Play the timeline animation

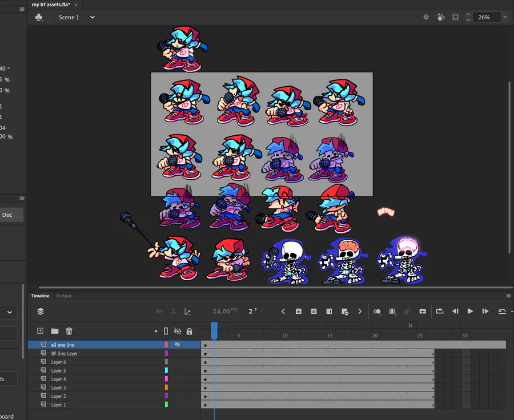[x=470, y=311]
